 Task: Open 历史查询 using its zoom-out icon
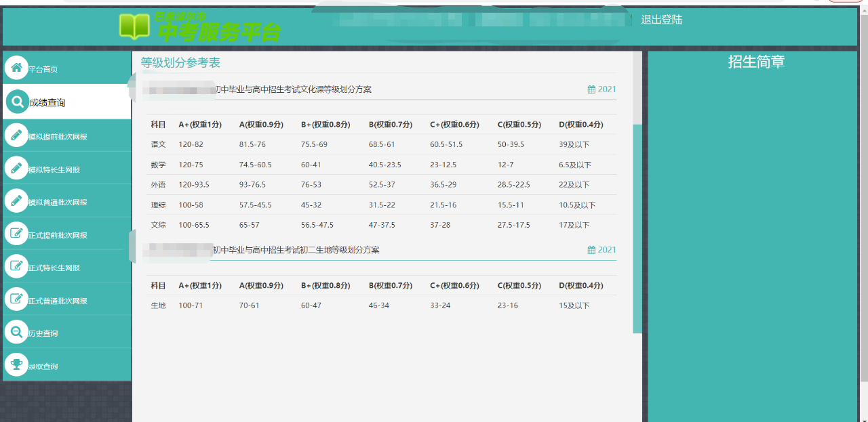[x=16, y=332]
